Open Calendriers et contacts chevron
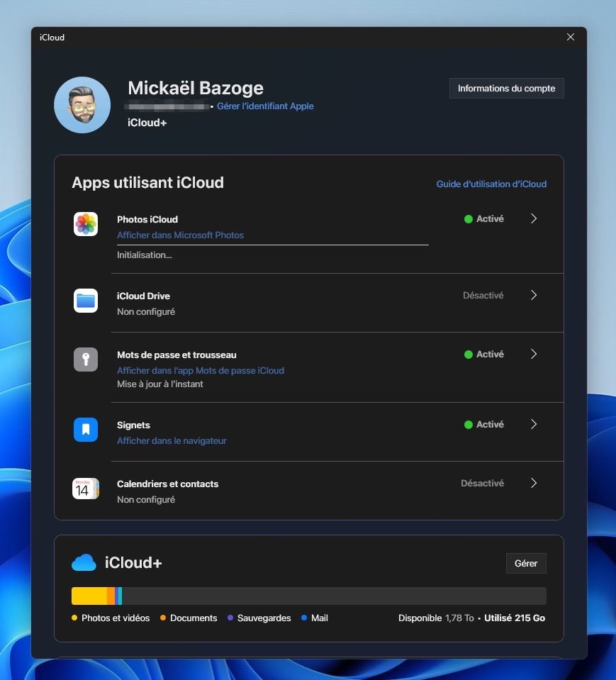Screen dimensions: 616x680 [x=534, y=483]
